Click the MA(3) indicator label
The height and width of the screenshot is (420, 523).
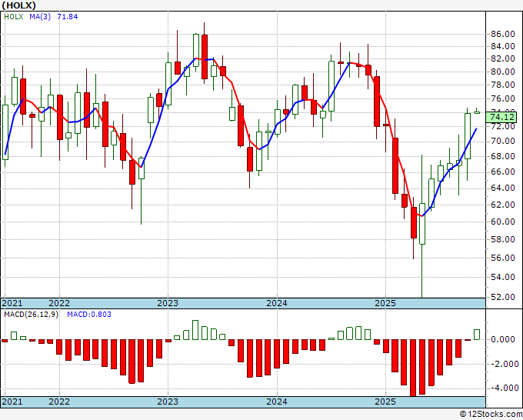click(40, 17)
